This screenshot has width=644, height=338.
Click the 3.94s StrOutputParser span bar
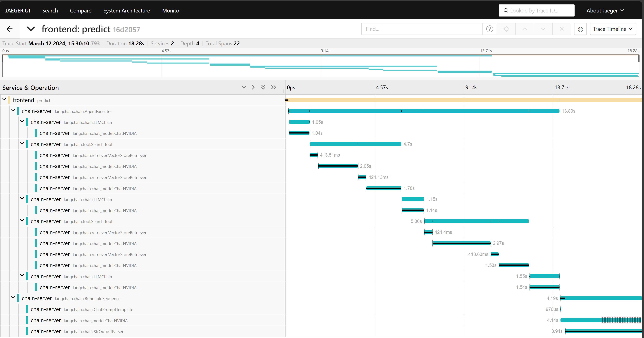pos(603,331)
